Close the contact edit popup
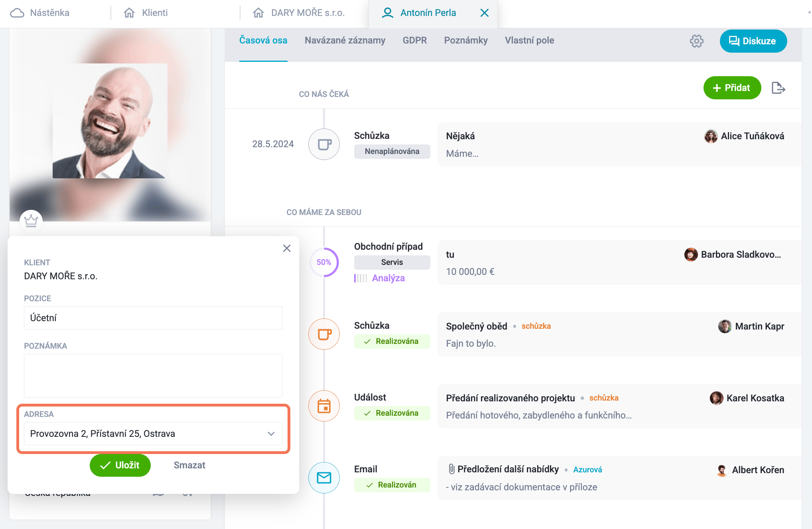Screen dimensions: 812x529 287,248
